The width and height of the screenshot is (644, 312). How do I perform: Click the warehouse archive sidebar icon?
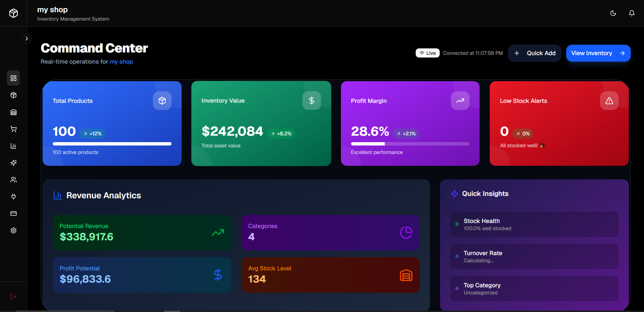coord(14,112)
